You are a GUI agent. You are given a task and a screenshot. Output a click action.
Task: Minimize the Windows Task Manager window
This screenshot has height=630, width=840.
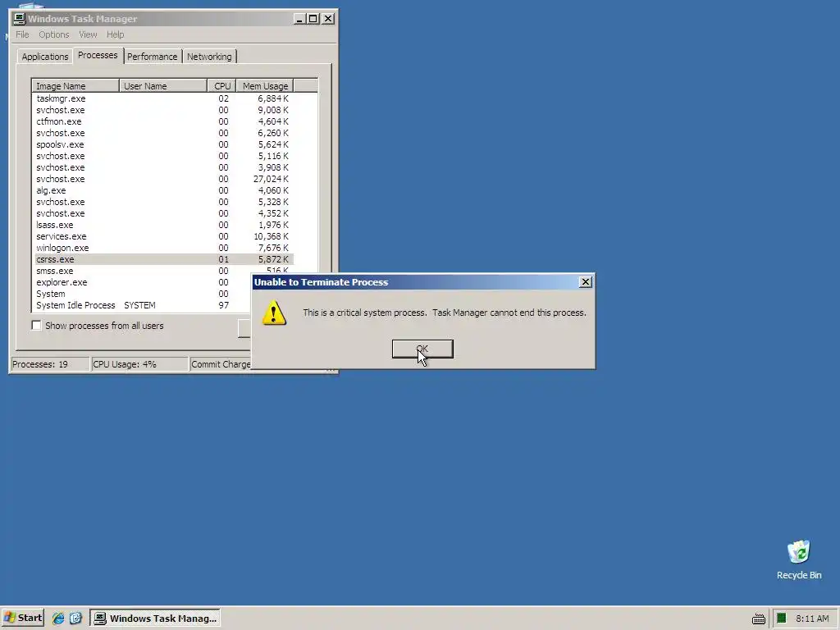(x=300, y=19)
